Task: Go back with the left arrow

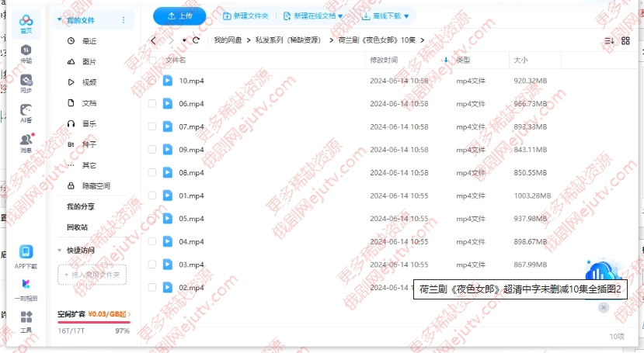Action: pos(154,40)
